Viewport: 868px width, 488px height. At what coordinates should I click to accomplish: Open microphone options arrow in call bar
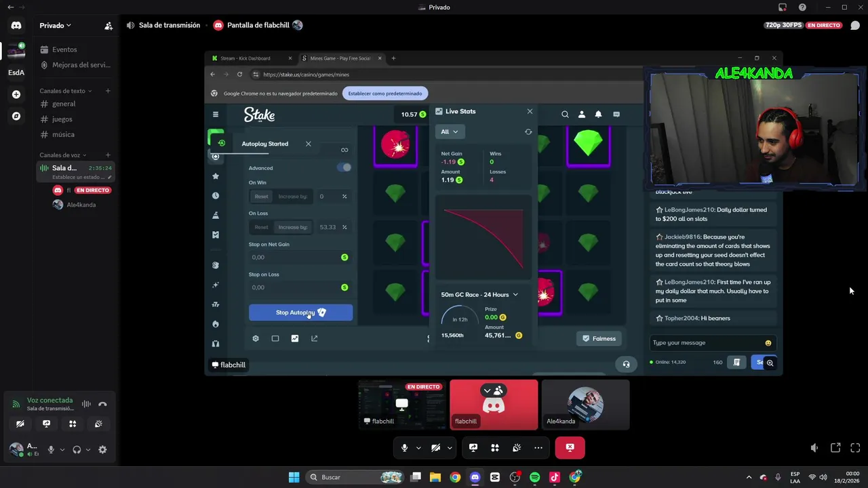pos(418,447)
